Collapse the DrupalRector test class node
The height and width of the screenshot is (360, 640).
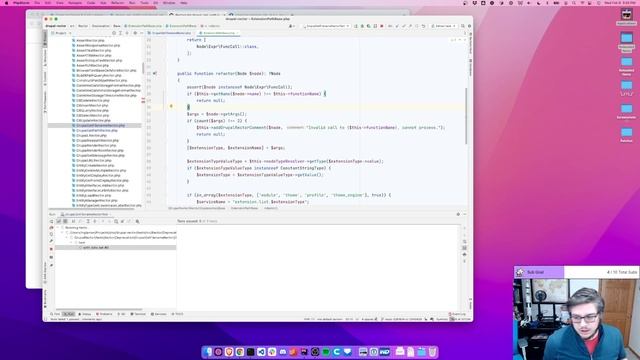pos(67,237)
